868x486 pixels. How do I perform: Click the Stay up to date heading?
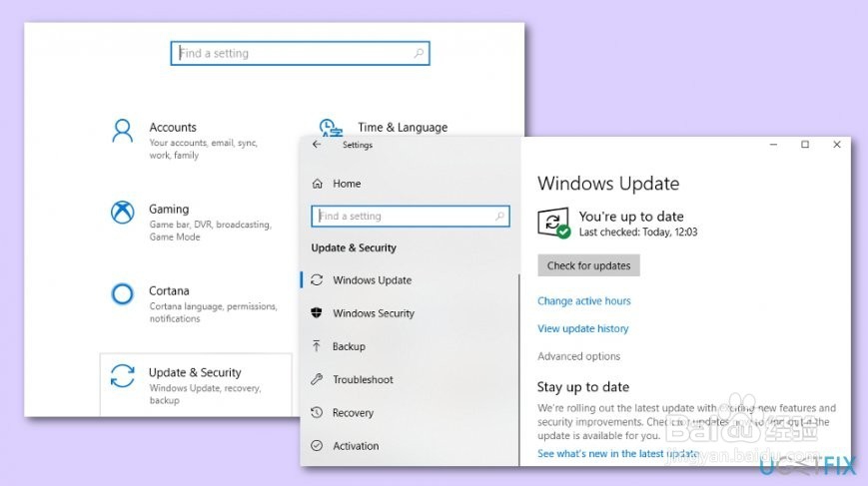click(x=583, y=387)
